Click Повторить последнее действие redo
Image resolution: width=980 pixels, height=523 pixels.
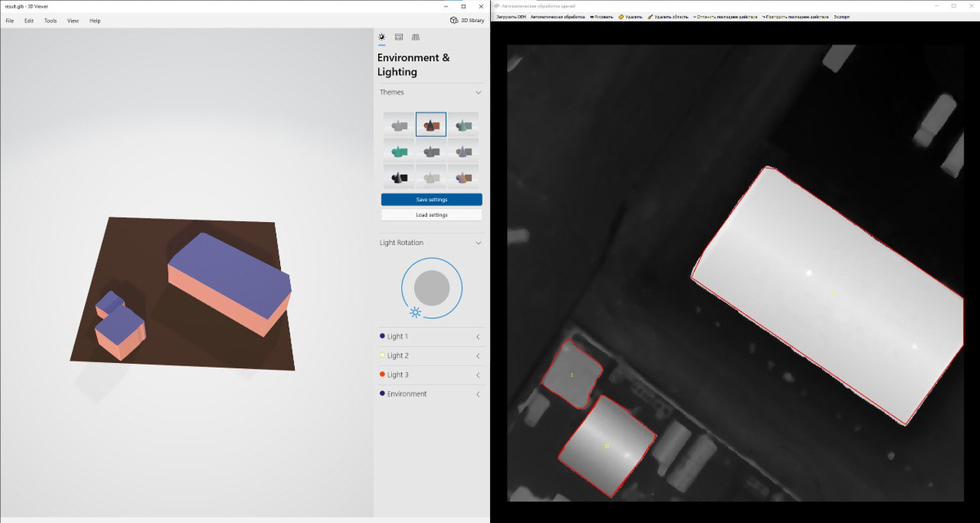click(x=795, y=16)
